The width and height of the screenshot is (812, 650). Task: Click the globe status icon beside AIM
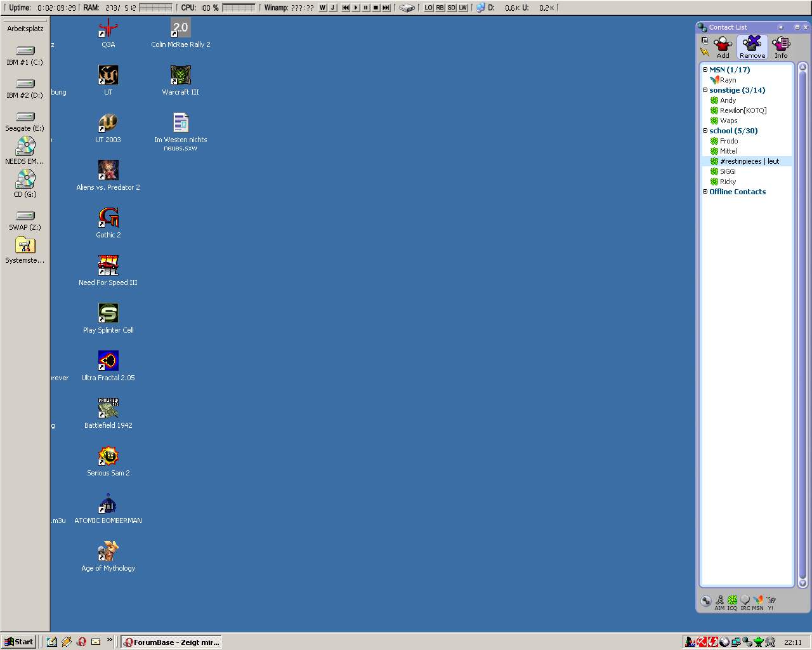coord(706,600)
